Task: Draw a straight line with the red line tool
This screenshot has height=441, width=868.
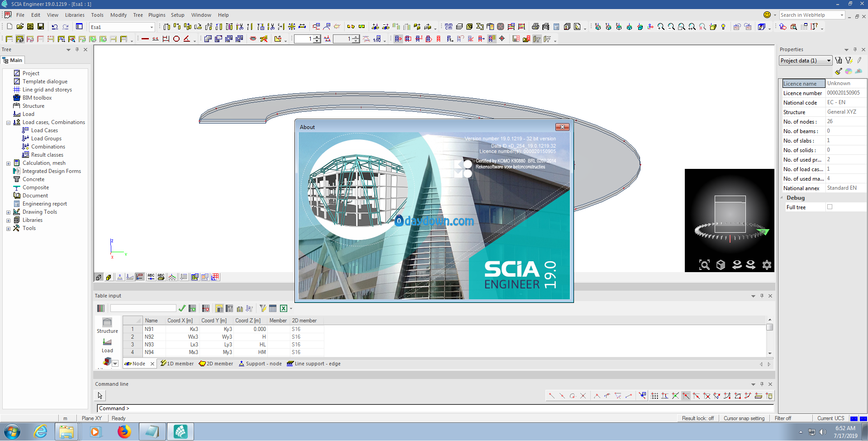Action: (x=145, y=39)
